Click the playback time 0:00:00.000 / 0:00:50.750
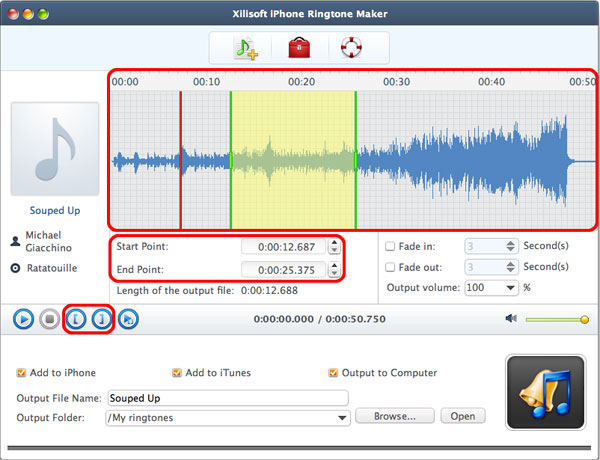 coord(319,319)
